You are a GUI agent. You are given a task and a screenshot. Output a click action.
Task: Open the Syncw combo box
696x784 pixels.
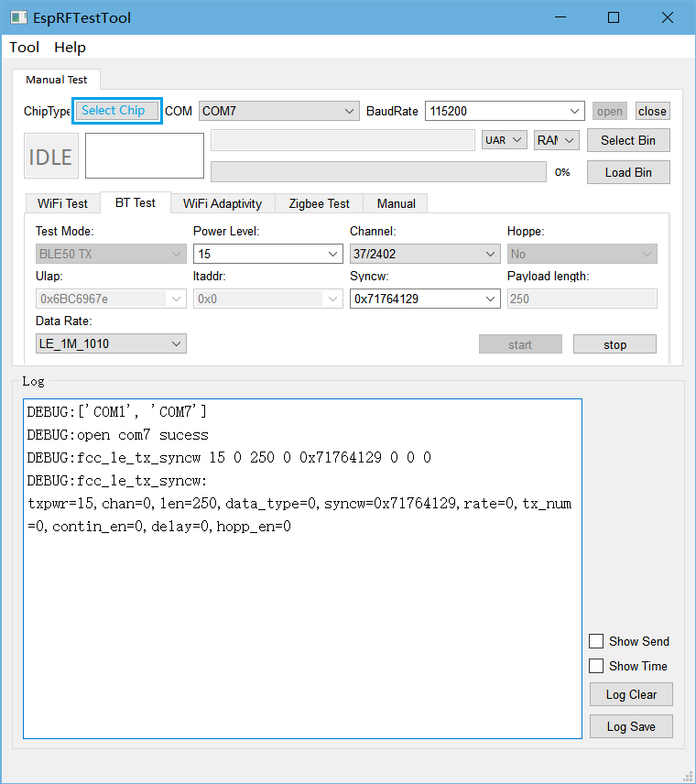click(425, 299)
